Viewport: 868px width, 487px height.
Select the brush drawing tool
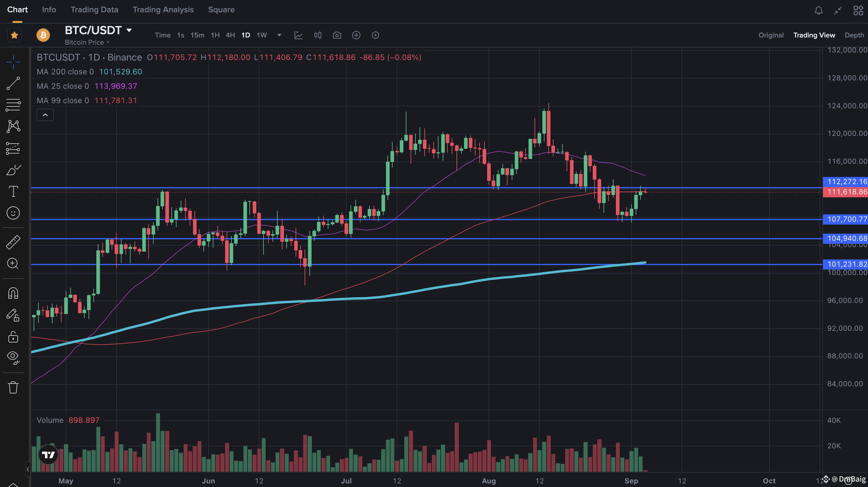coord(13,170)
